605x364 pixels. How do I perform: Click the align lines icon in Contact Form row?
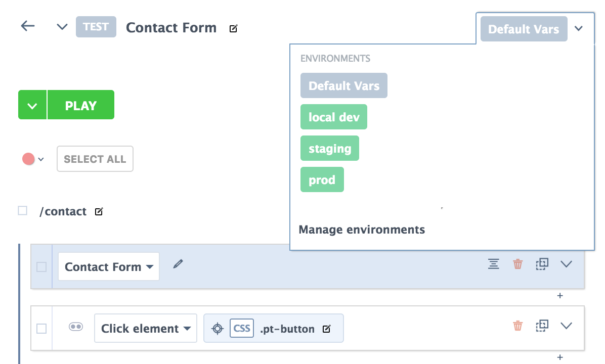494,264
